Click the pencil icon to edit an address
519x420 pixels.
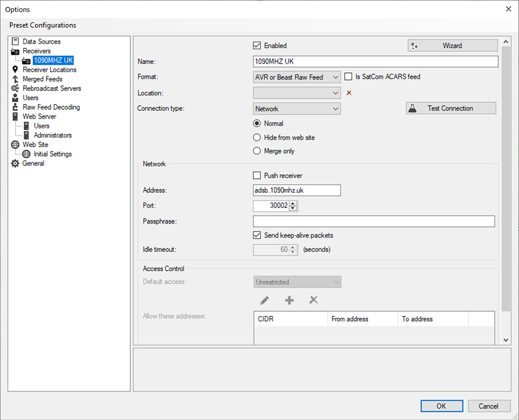point(264,300)
